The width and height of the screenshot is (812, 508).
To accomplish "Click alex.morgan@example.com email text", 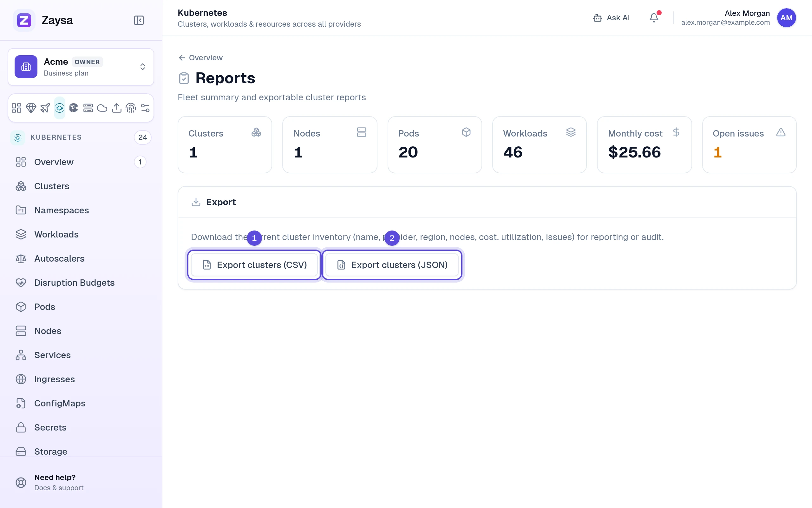I will (725, 22).
